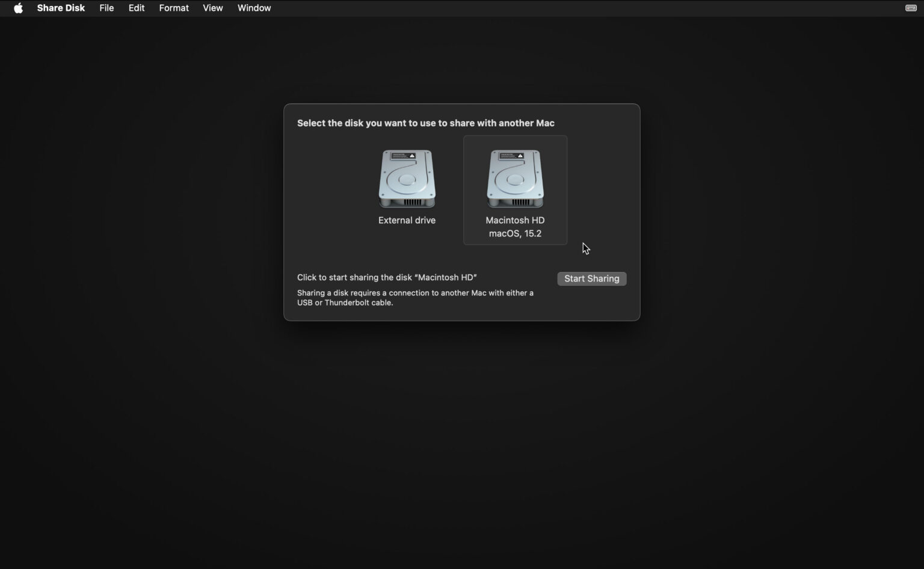Image resolution: width=924 pixels, height=569 pixels.
Task: Click the Share Disk app menu
Action: [61, 8]
